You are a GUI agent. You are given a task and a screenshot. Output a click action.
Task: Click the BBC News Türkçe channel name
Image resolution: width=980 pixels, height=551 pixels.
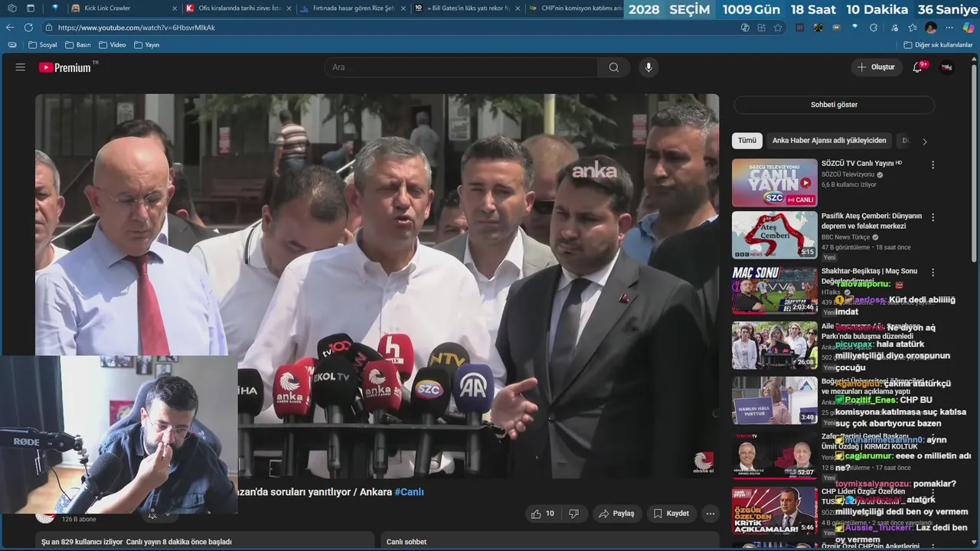[845, 237]
